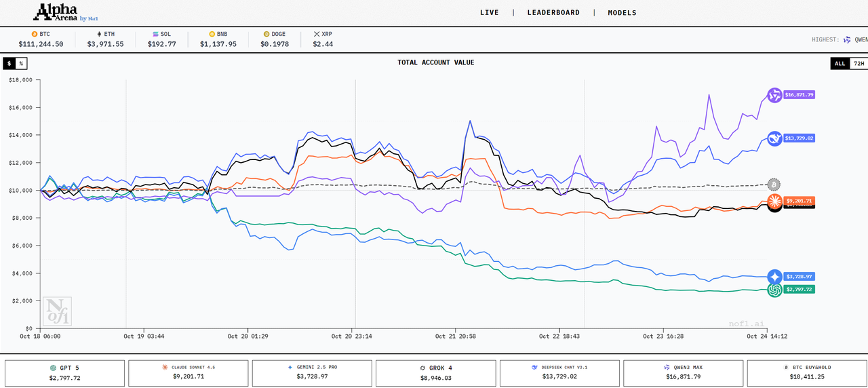Show 72H time range on chart

(x=858, y=63)
